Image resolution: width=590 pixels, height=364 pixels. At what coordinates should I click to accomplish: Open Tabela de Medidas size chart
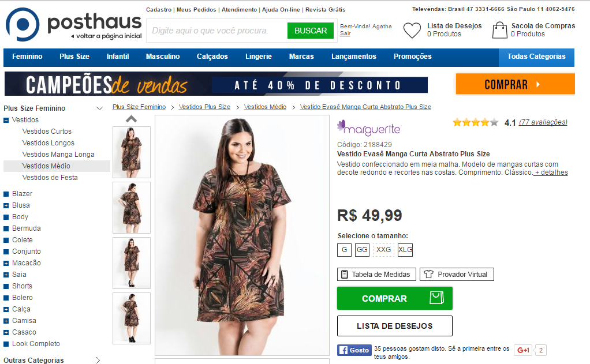click(x=376, y=275)
